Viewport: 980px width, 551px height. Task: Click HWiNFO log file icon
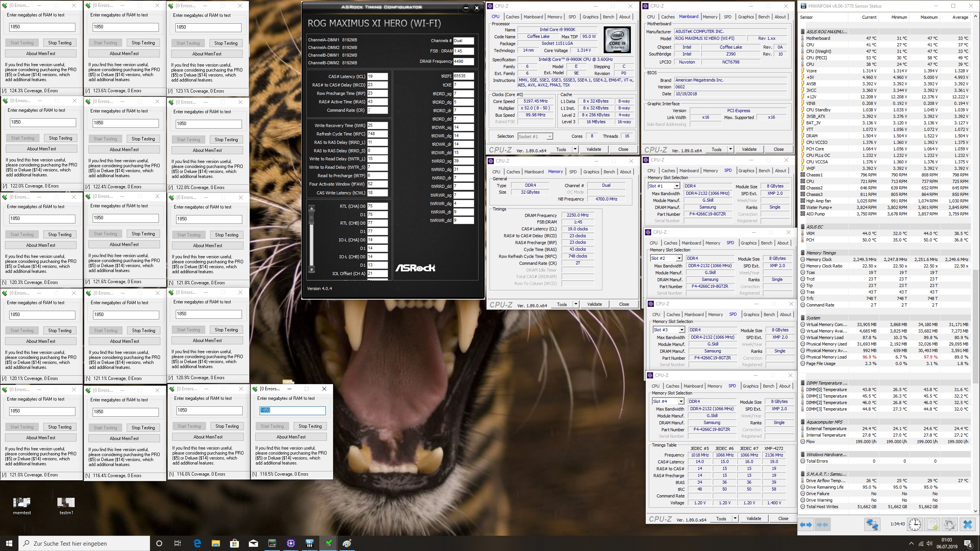[933, 524]
